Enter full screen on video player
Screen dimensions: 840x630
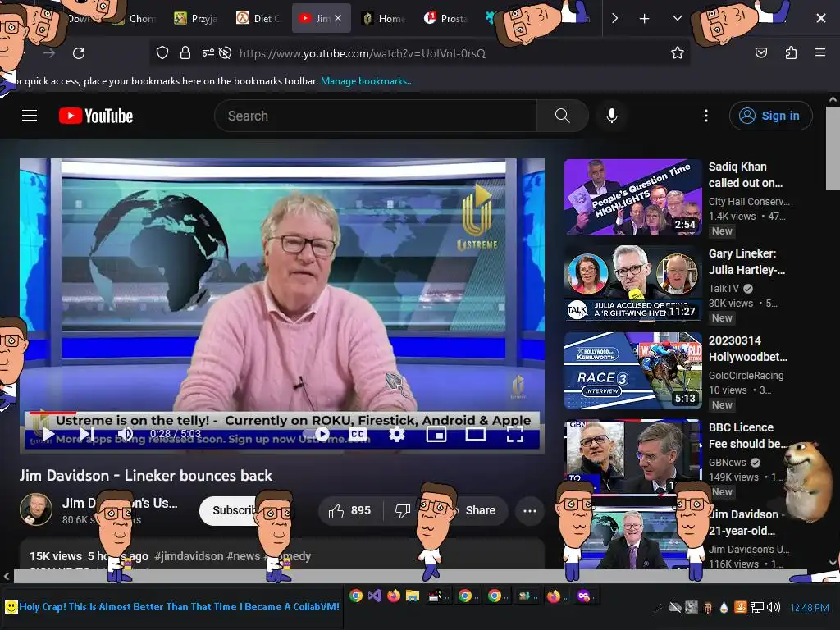pos(515,434)
